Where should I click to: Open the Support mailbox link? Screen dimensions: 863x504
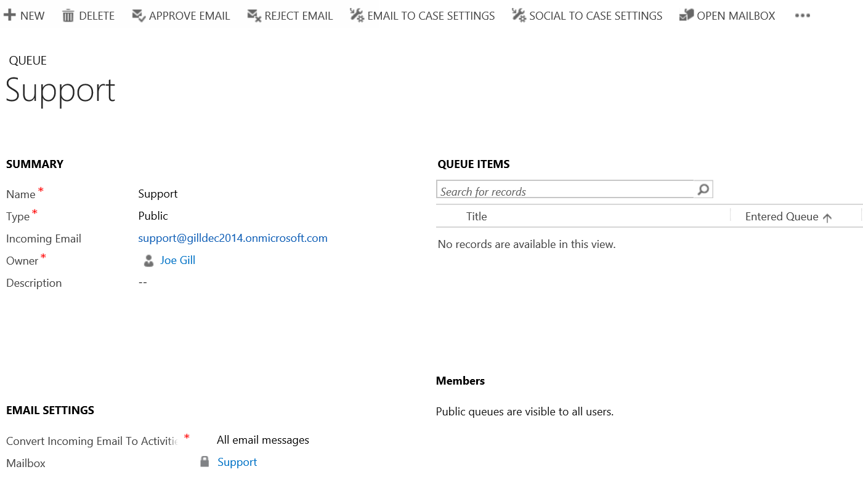tap(237, 462)
